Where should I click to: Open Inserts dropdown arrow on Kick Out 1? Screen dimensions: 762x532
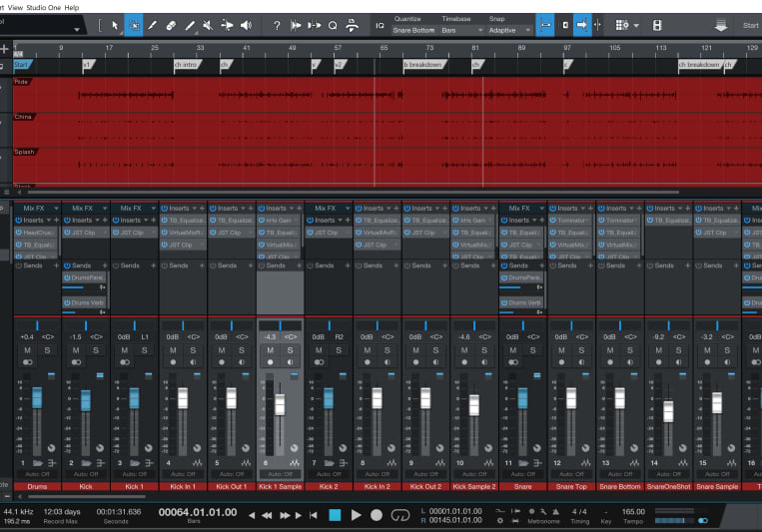click(243, 209)
